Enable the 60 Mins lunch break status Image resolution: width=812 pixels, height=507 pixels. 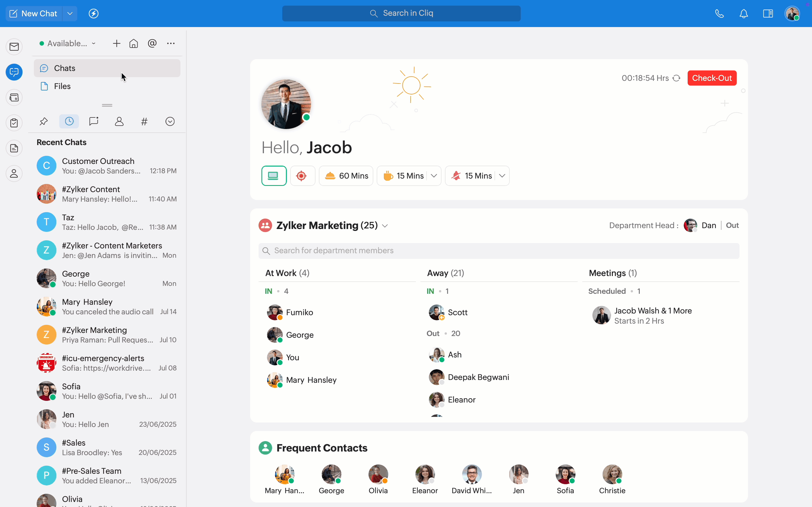coord(346,176)
